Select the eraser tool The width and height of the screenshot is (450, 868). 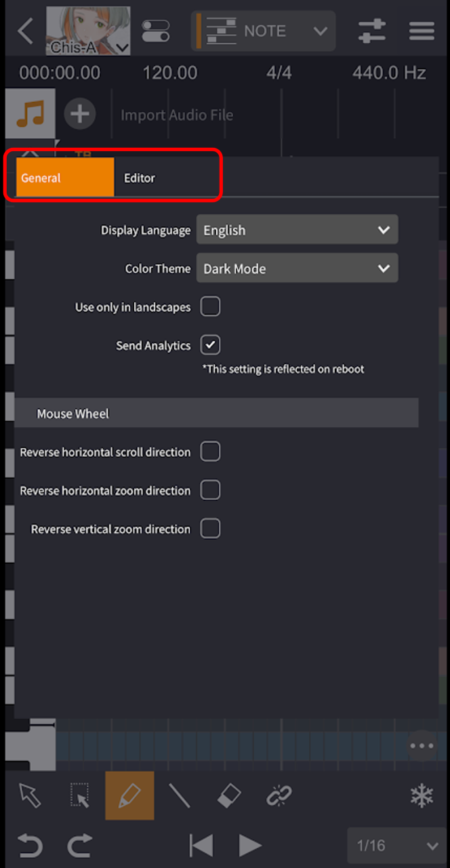pyautogui.click(x=229, y=795)
